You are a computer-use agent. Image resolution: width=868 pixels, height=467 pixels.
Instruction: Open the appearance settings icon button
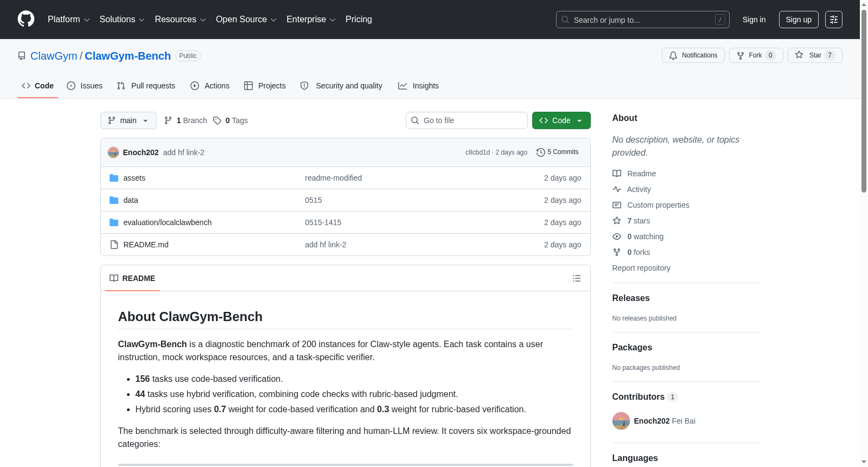coord(834,20)
